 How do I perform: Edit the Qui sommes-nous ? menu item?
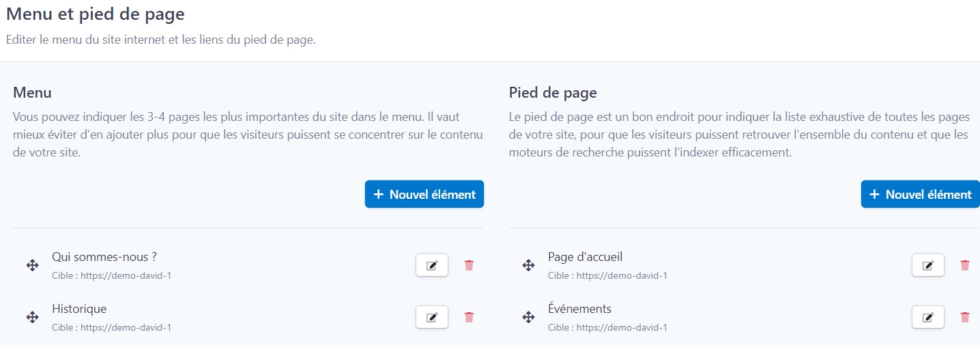[x=431, y=265]
